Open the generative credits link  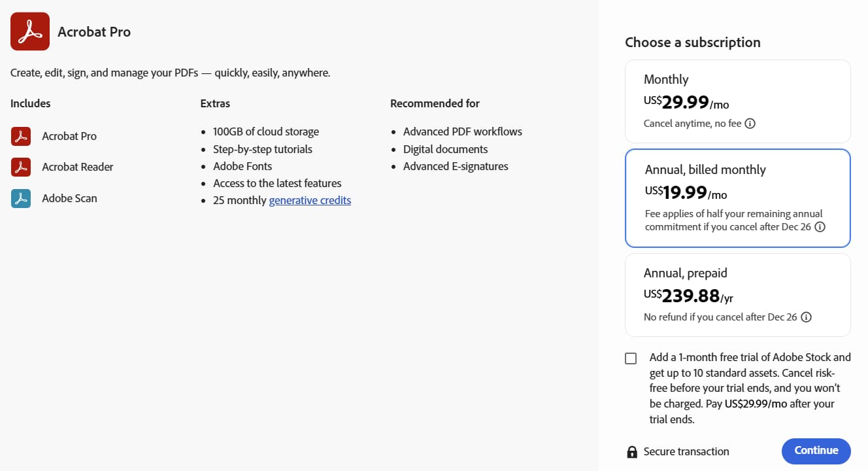pos(310,200)
